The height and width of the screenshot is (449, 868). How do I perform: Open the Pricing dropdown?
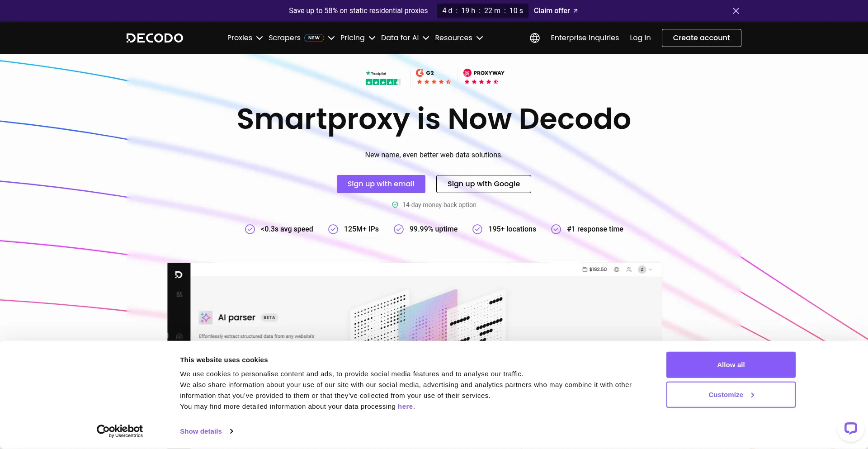point(357,38)
